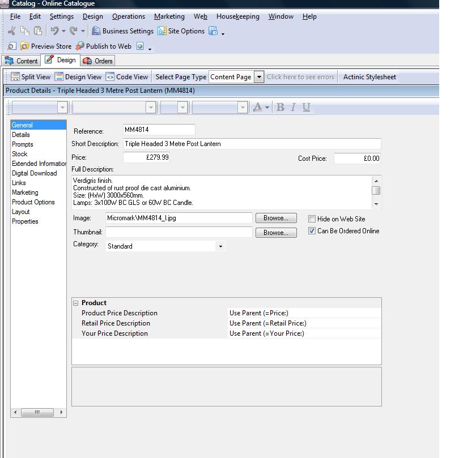Switch to Split View

31,77
